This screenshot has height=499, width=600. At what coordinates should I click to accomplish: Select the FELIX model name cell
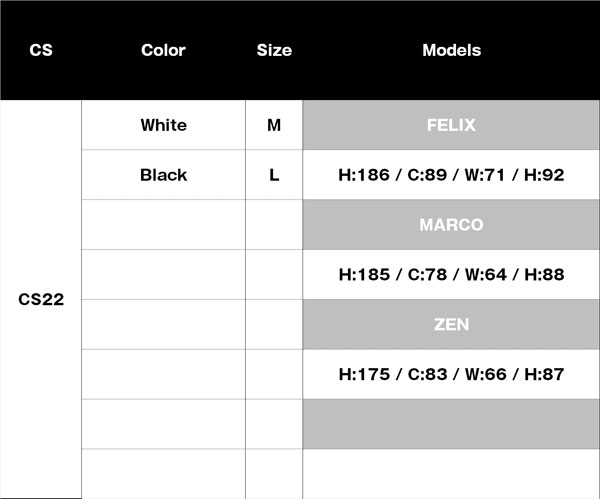451,125
